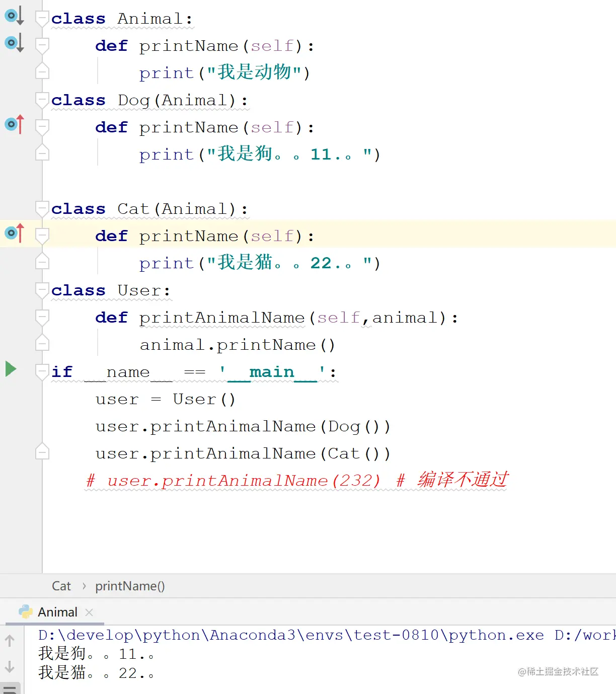The height and width of the screenshot is (694, 616).
Task: Click overriding marker beside Cat printName
Action: tap(14, 233)
